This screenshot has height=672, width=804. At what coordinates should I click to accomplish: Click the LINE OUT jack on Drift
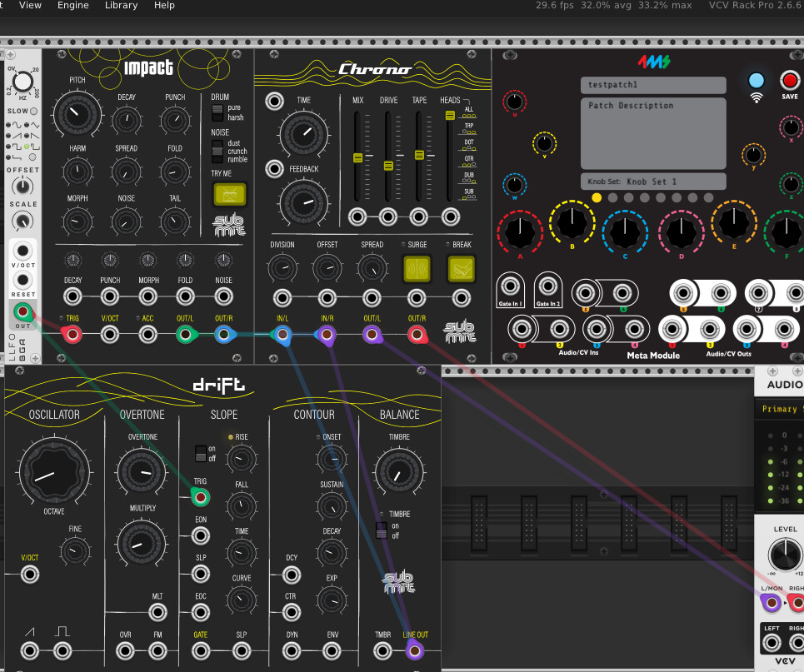point(414,651)
